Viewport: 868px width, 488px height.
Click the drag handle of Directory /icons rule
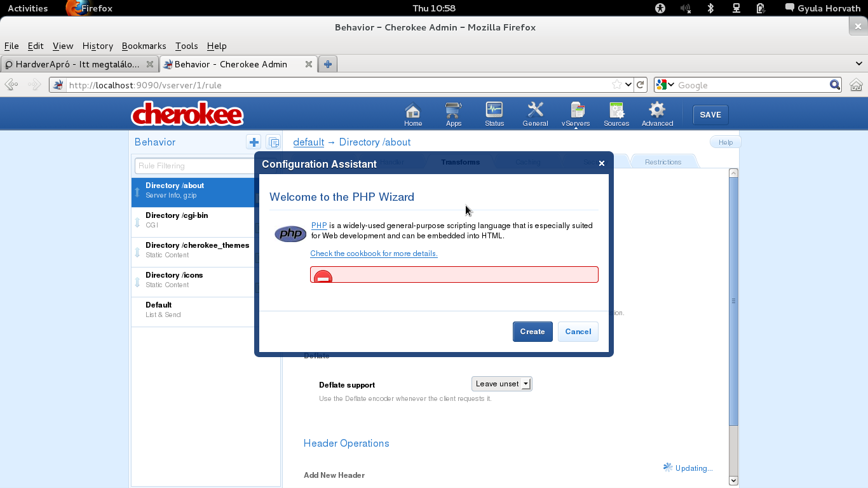(137, 281)
